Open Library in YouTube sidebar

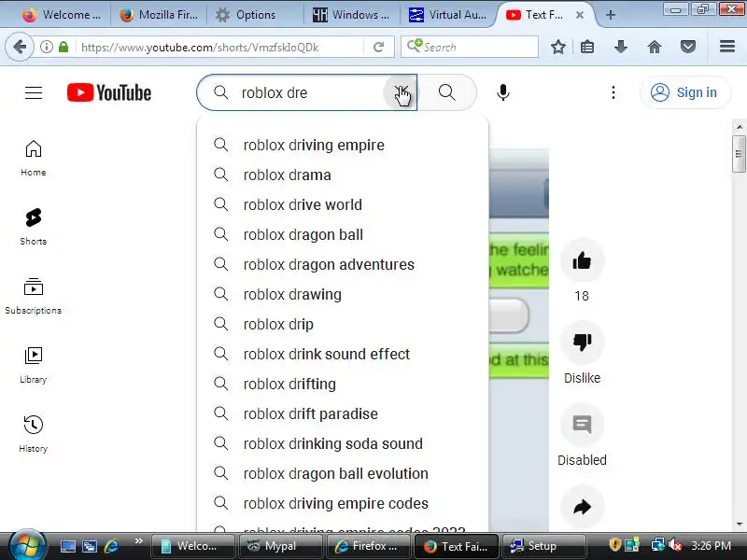coord(34,365)
